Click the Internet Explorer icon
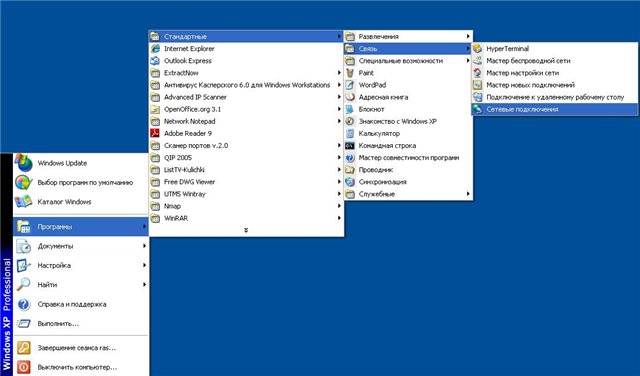This screenshot has height=376, width=640. pos(155,49)
